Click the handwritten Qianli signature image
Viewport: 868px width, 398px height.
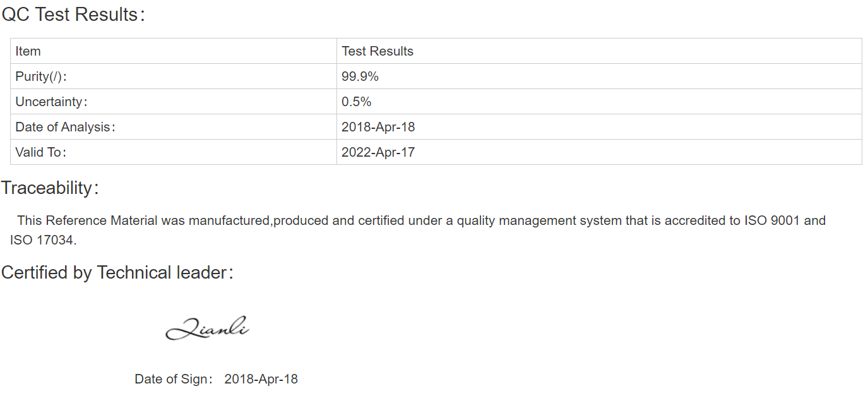pos(208,328)
